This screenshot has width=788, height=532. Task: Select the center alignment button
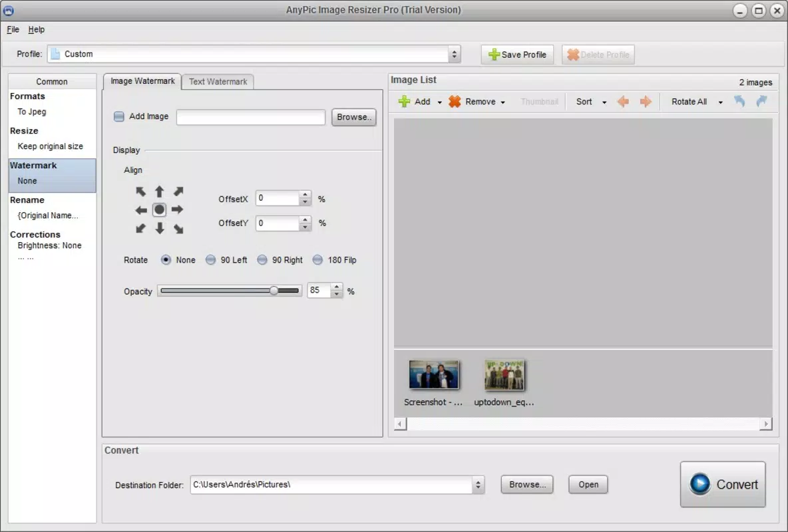[x=159, y=210]
